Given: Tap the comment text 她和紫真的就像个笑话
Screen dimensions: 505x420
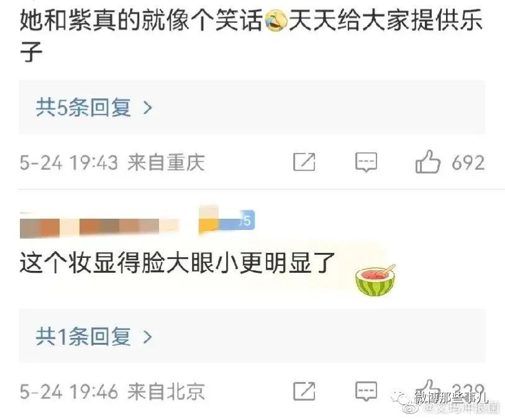Looking at the screenshot, I should [142, 21].
